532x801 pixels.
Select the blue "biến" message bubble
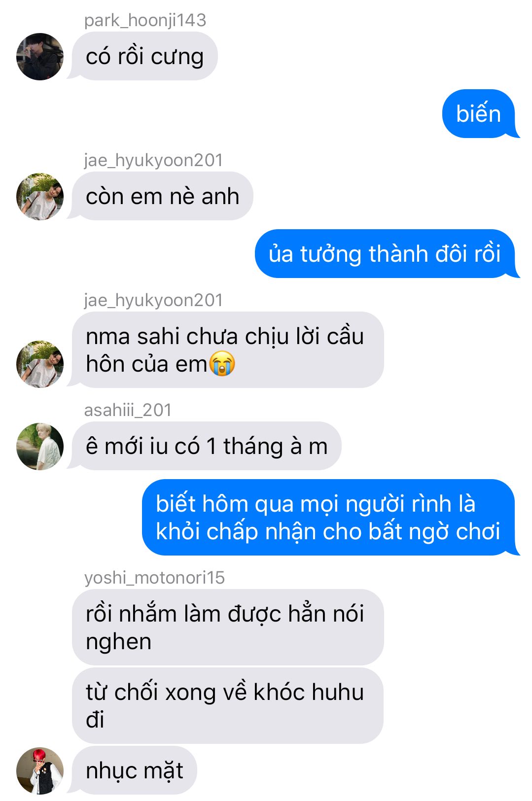pyautogui.click(x=478, y=114)
